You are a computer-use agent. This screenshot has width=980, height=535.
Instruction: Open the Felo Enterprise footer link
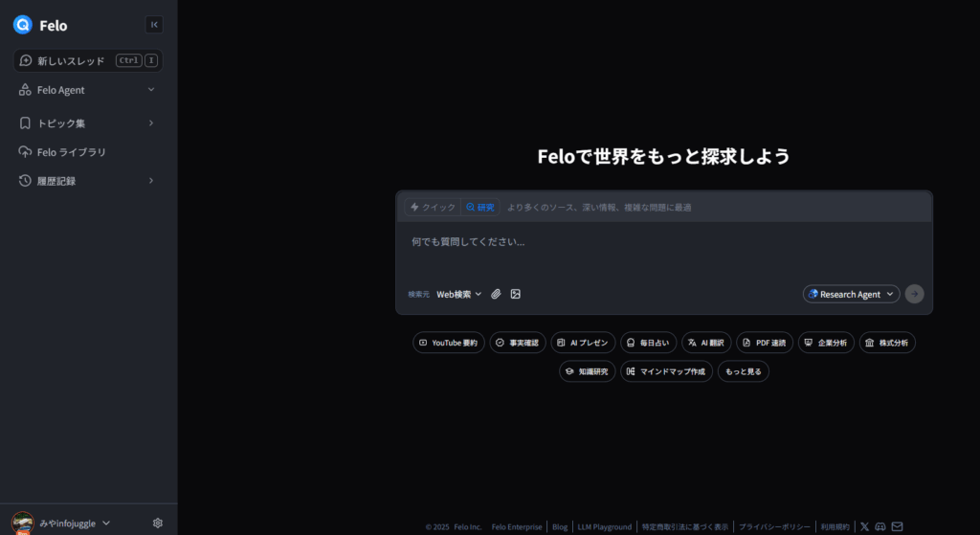(517, 527)
